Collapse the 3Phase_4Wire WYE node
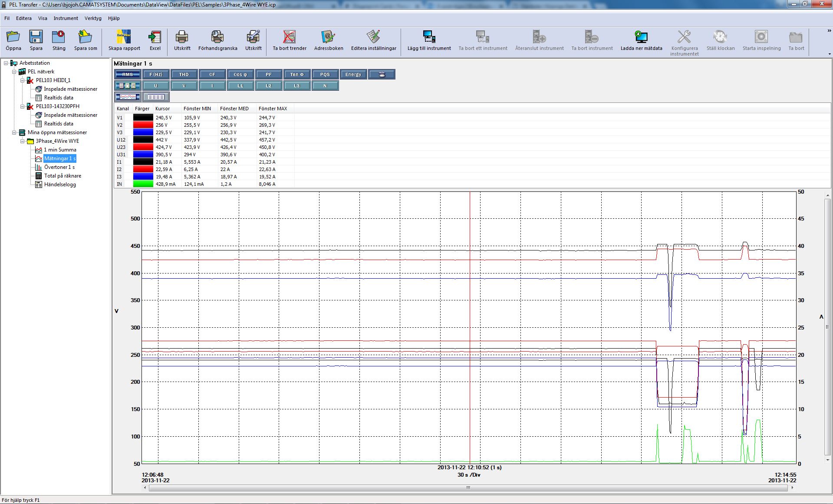 click(23, 141)
